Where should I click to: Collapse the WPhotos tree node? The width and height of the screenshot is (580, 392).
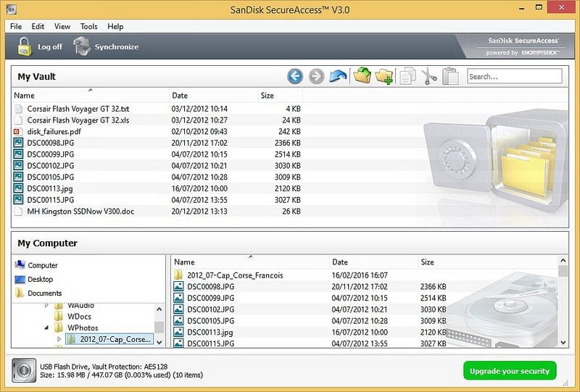(46, 328)
